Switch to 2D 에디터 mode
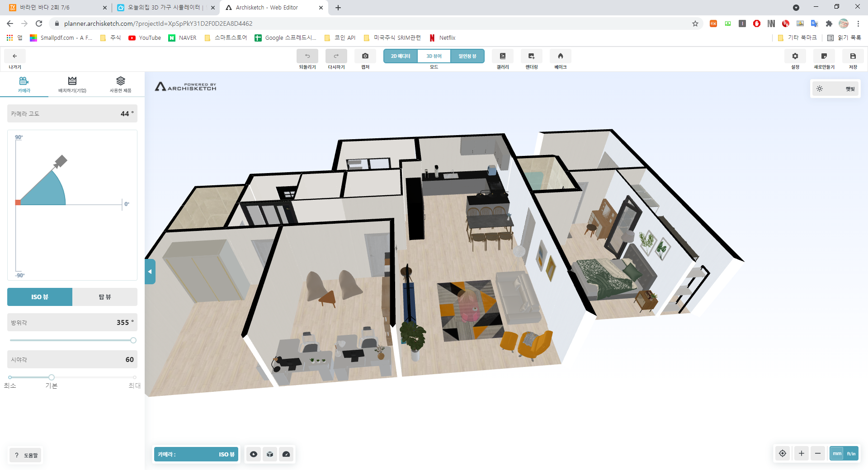 [401, 56]
